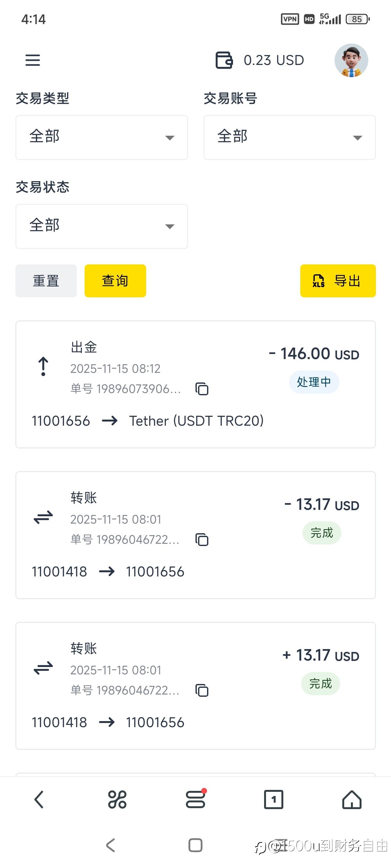Go to the browser home page

[352, 799]
